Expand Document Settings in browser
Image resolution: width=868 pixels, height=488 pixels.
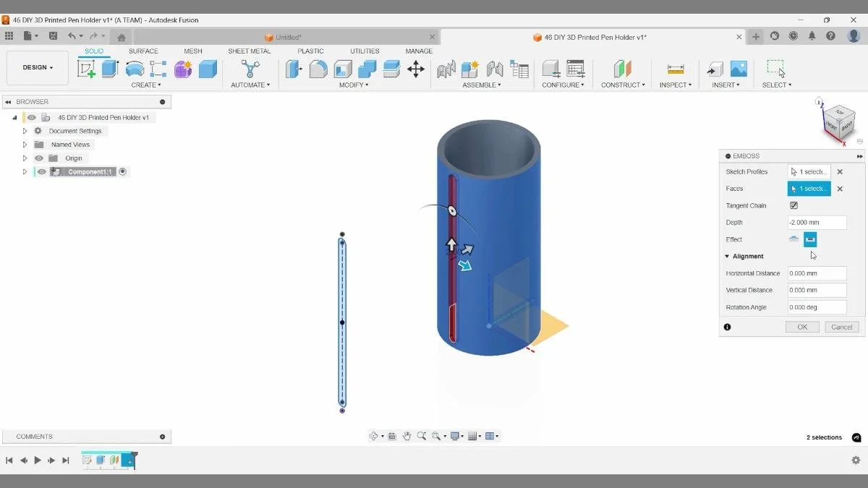[24, 130]
